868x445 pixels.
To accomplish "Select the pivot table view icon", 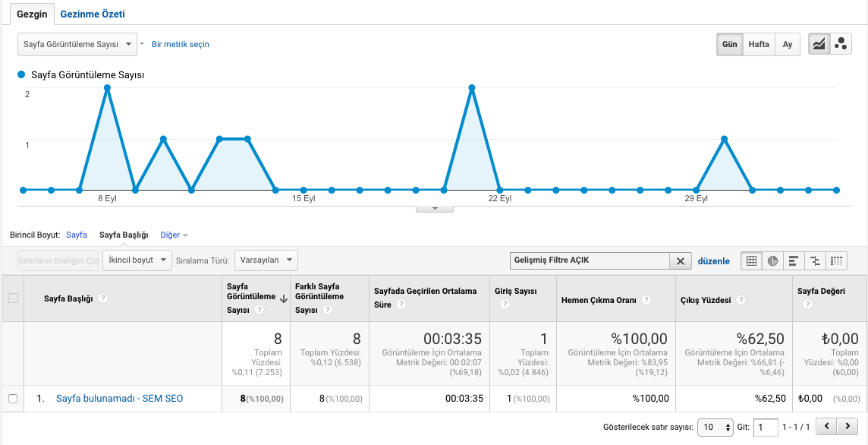I will [836, 260].
